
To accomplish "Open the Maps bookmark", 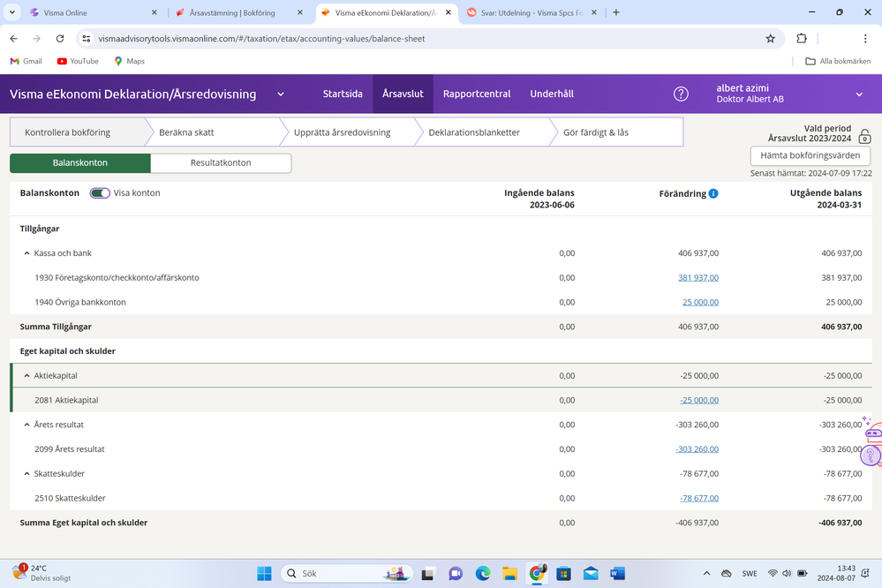I will tap(130, 61).
